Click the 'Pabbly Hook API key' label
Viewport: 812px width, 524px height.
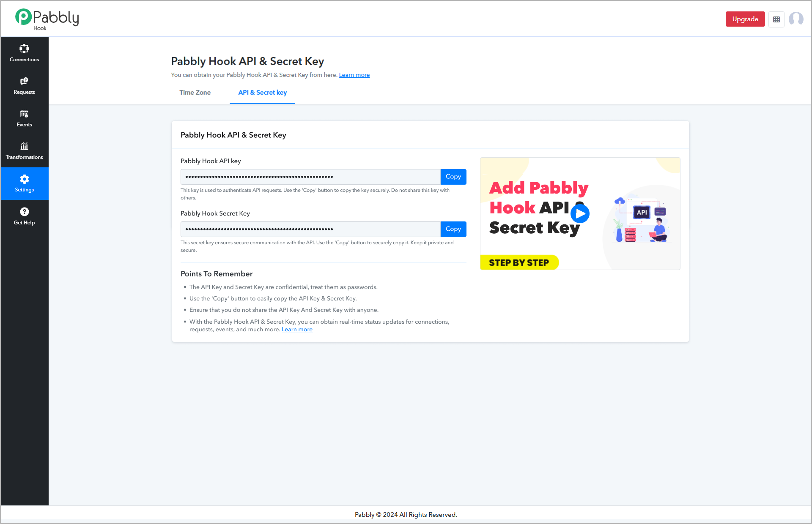tap(211, 161)
